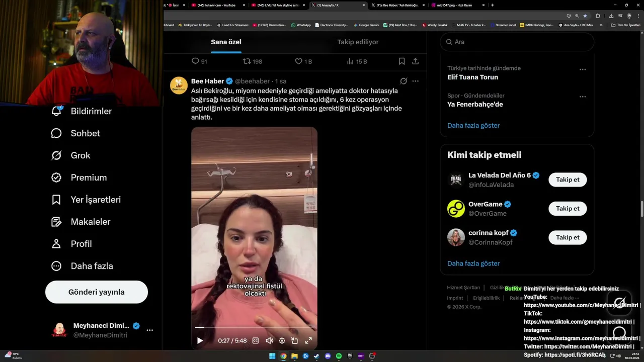Switch to the LIVE Tel Aviv skyline tab
The width and height of the screenshot is (644, 362).
[278, 5]
